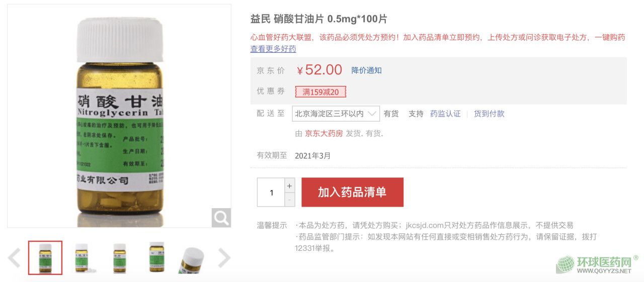Click the magnifier zoom icon on product image
The image size is (644, 282).
click(x=221, y=218)
